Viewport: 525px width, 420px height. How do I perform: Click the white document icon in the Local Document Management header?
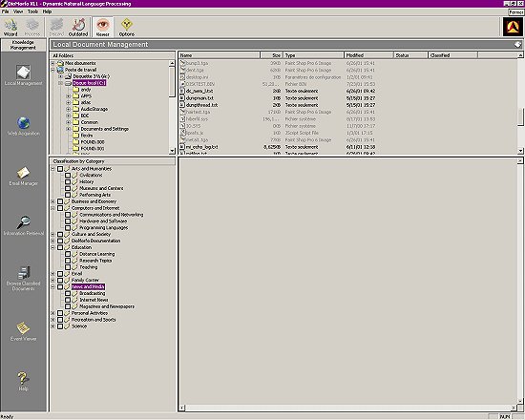click(x=517, y=45)
